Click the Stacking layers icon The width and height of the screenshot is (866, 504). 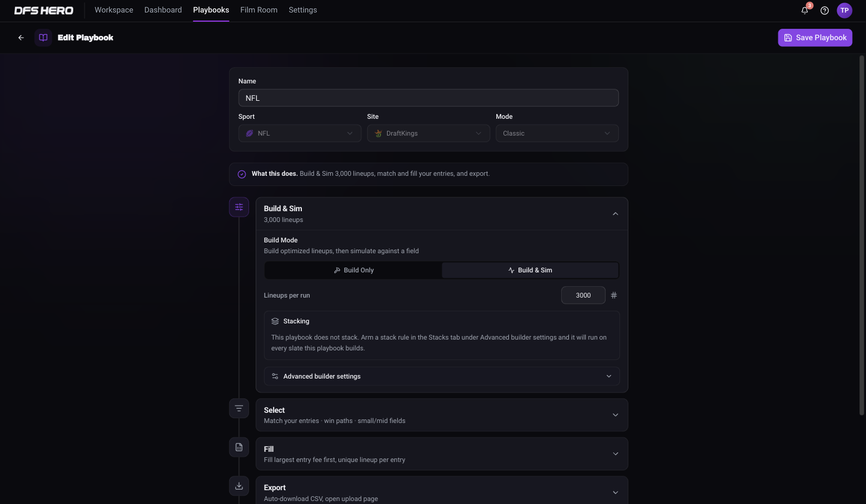[275, 321]
